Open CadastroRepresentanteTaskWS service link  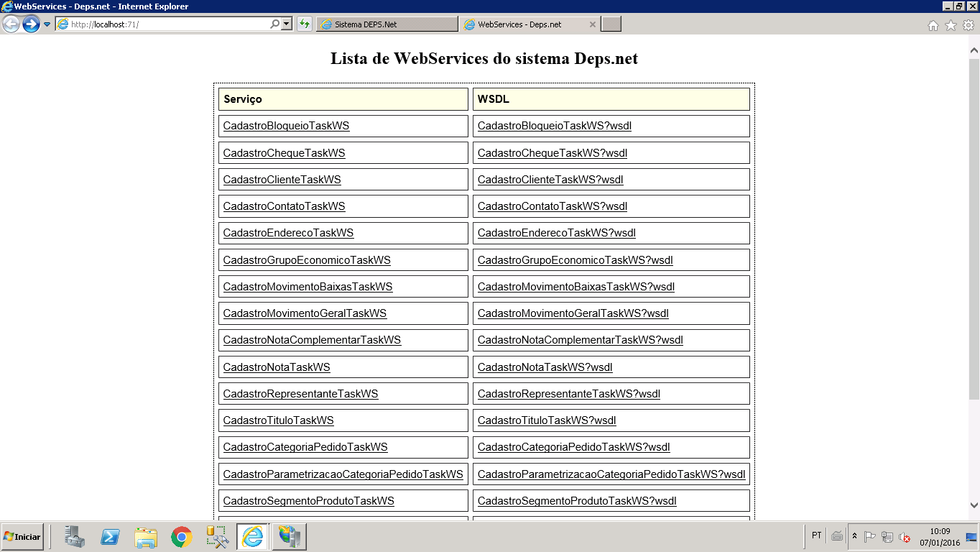[x=300, y=394]
